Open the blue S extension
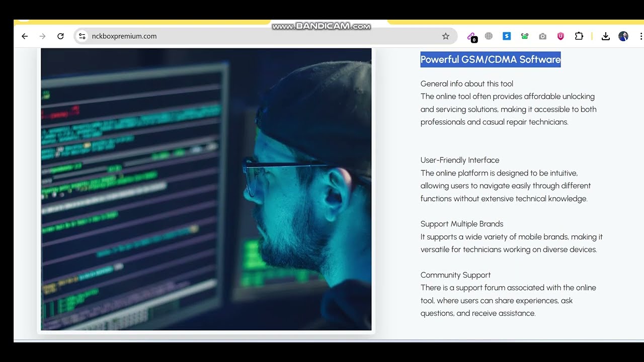The image size is (644, 362). [507, 36]
